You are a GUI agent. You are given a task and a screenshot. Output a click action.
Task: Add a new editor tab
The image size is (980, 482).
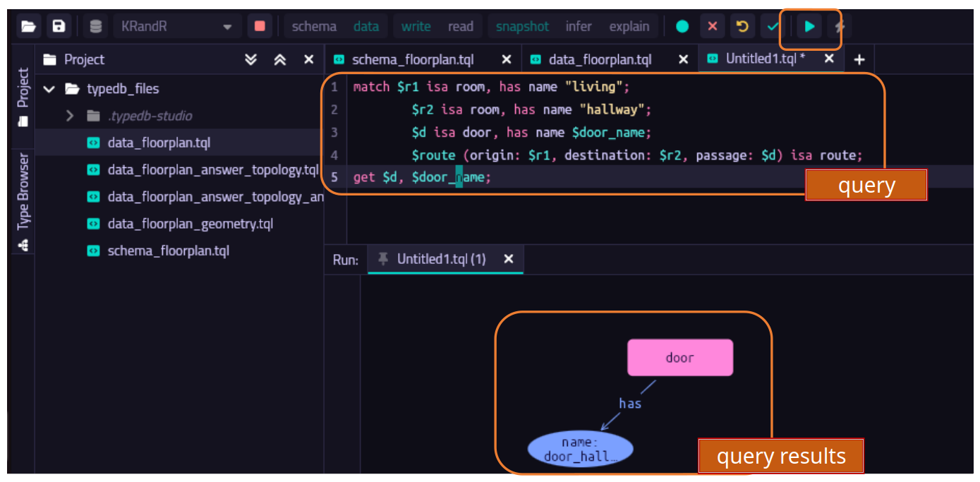(859, 60)
